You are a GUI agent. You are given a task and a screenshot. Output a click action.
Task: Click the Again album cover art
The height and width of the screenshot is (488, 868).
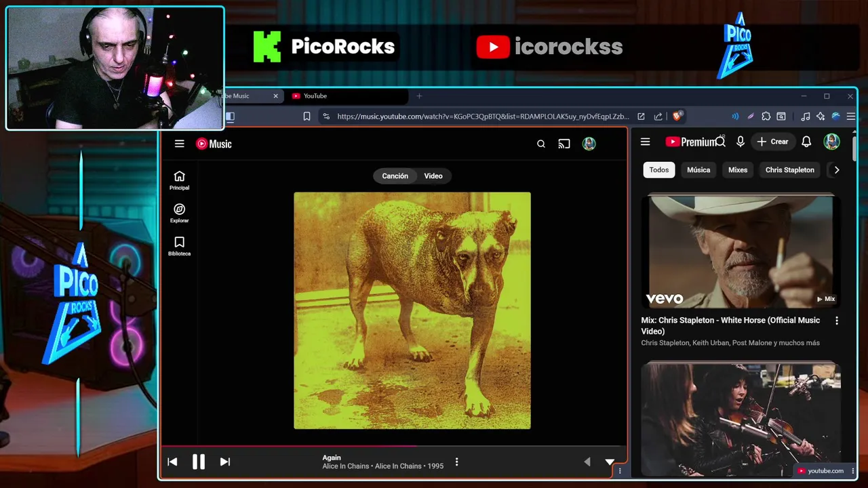click(412, 310)
